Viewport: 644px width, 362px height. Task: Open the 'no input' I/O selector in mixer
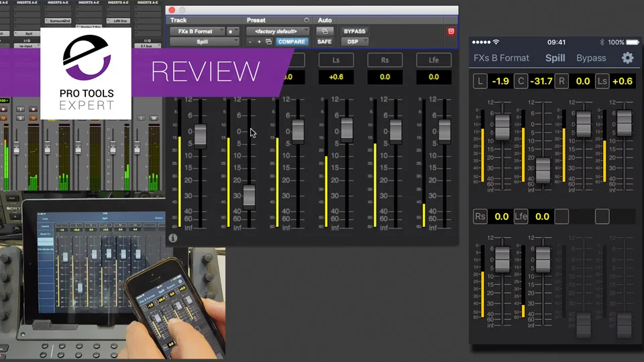[26, 46]
